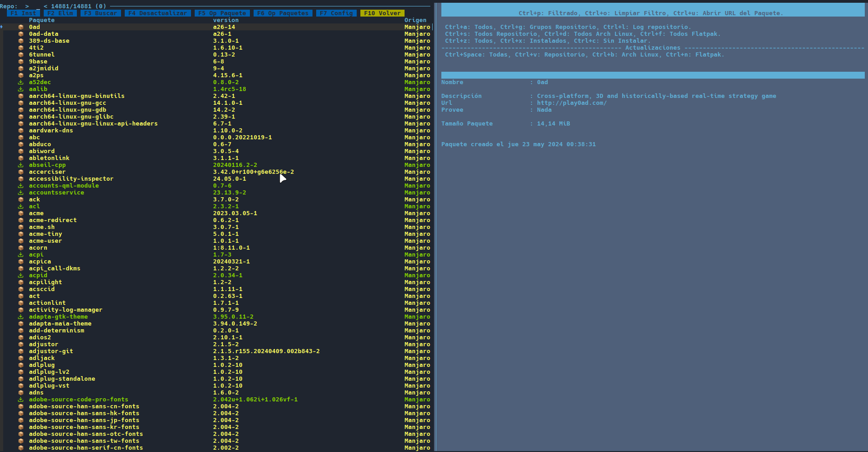Select the ack package row
The width and height of the screenshot is (868, 452).
[216, 200]
